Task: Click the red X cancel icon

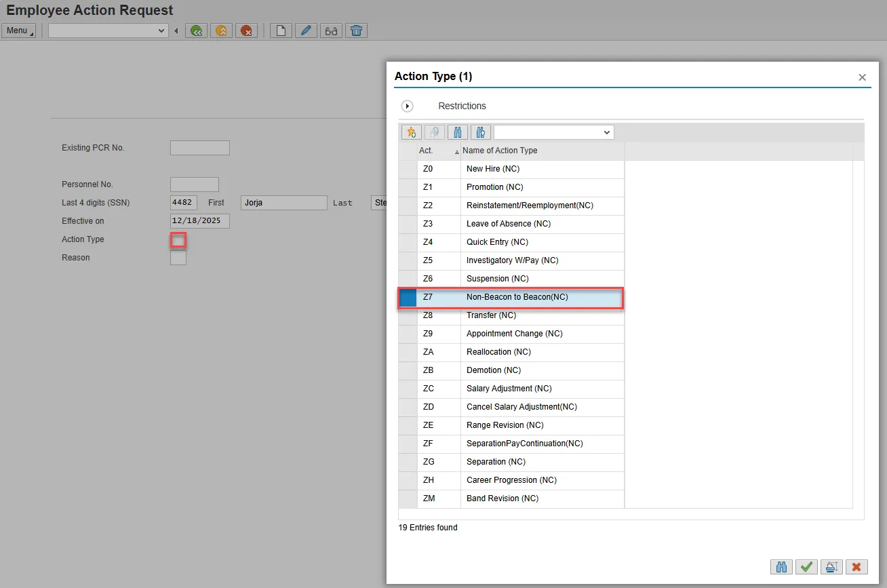Action: pyautogui.click(x=856, y=567)
